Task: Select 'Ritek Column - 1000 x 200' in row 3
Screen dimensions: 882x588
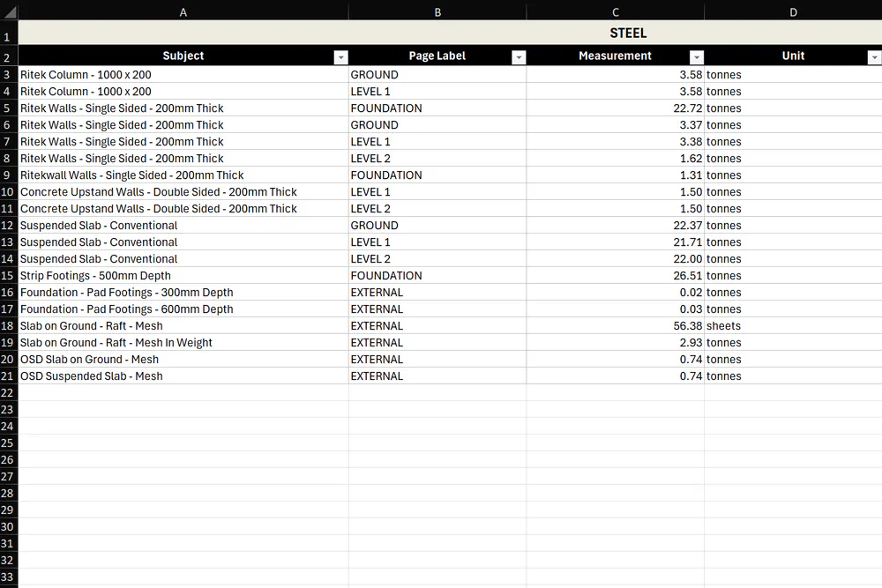Action: point(183,75)
